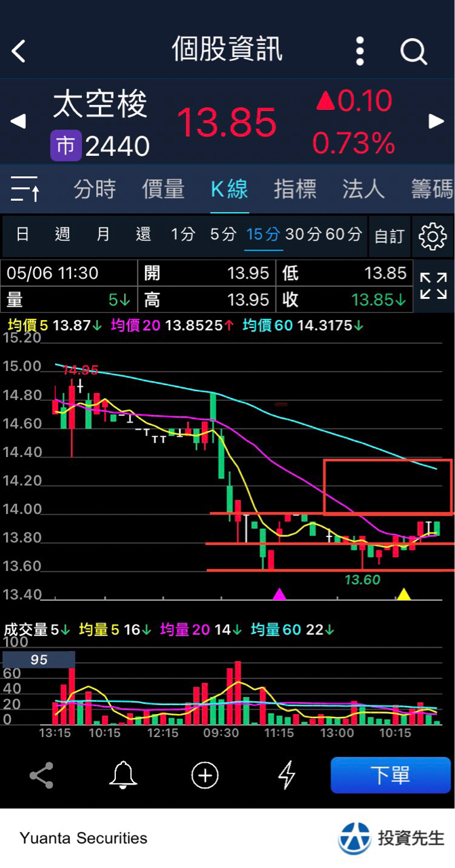
Task: Tap the 低 13.85 low price cell
Action: pos(344,273)
